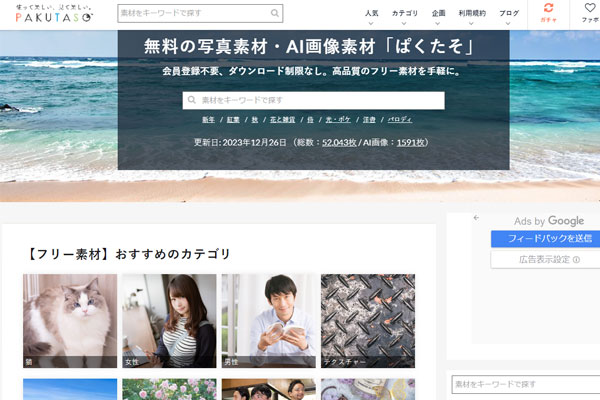The image size is (600, 400).
Task: Click the magnifier icon in the header search box
Action: click(x=275, y=13)
